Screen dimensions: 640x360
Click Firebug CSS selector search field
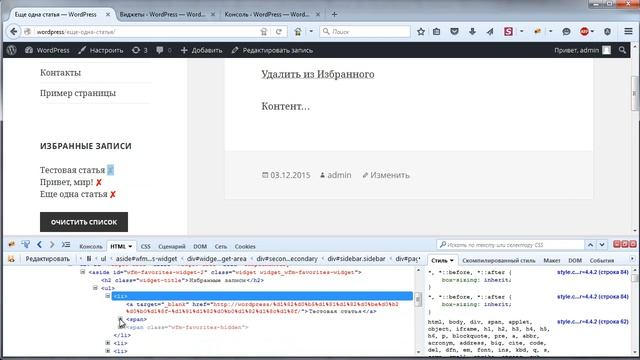point(511,245)
